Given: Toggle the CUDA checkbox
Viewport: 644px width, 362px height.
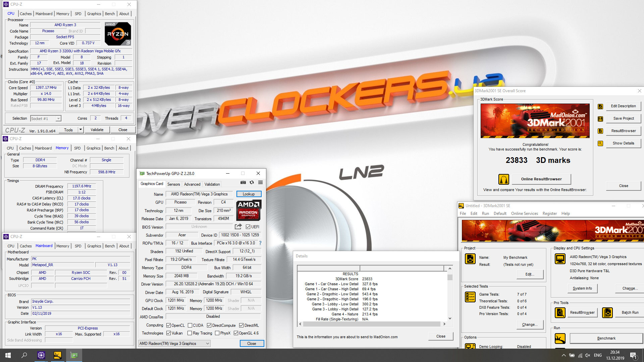Looking at the screenshot, I should click(x=190, y=325).
